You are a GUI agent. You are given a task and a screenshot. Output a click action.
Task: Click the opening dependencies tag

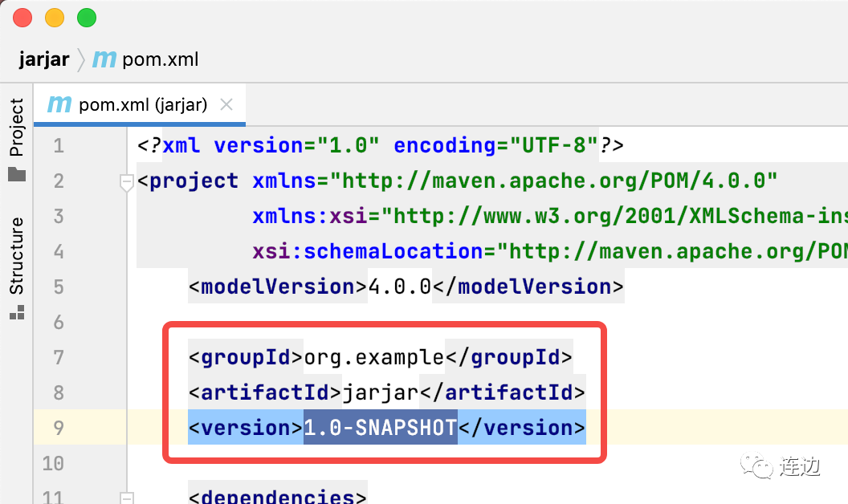click(278, 497)
